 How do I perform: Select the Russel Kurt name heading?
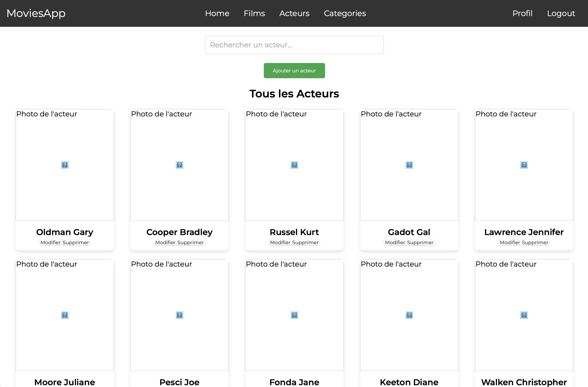[x=294, y=232]
